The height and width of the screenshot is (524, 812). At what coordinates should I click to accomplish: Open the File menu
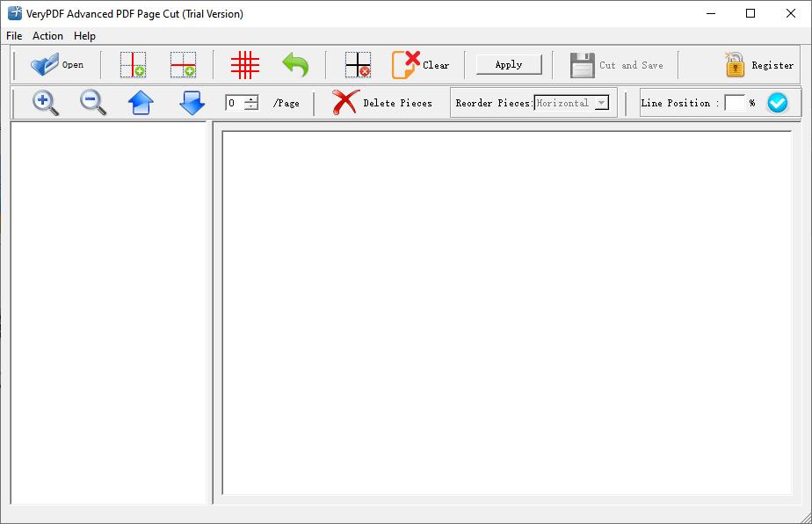pyautogui.click(x=14, y=36)
